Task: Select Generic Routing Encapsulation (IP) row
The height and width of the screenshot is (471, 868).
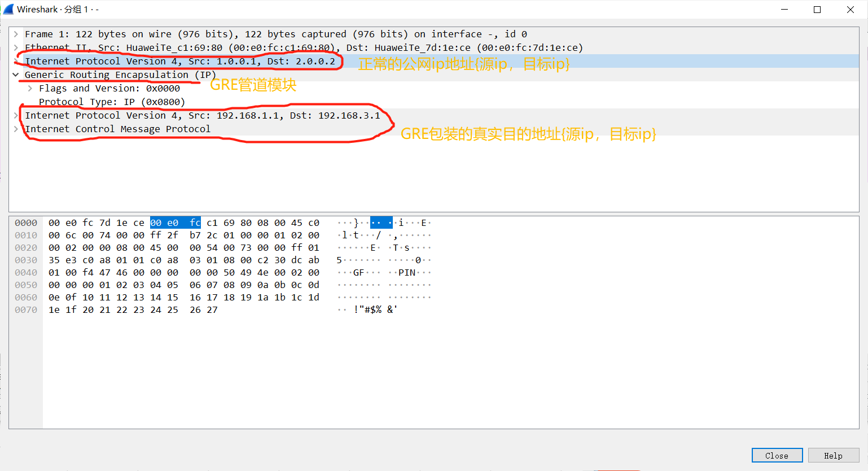Action: click(x=434, y=75)
